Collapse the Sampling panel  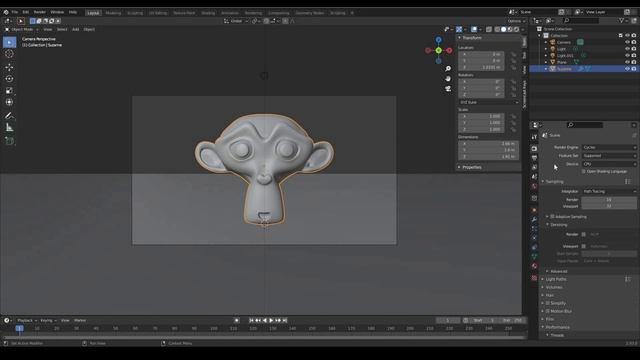pyautogui.click(x=554, y=181)
